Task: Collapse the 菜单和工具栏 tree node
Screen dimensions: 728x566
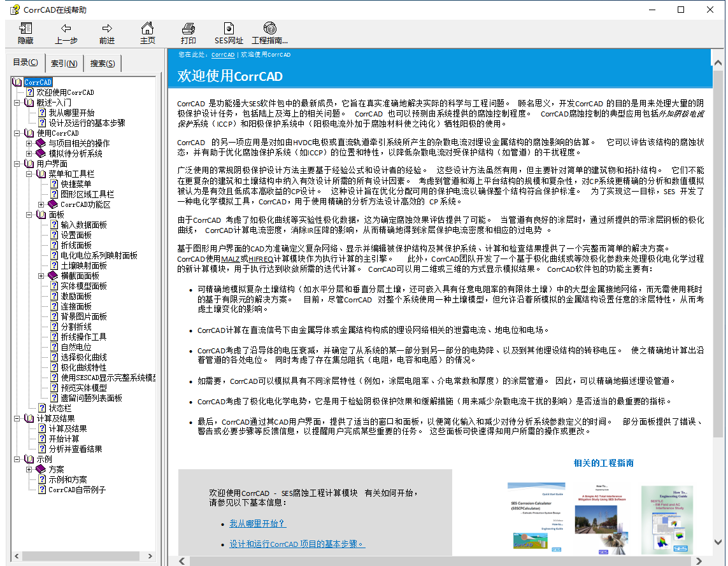Action: click(29, 174)
